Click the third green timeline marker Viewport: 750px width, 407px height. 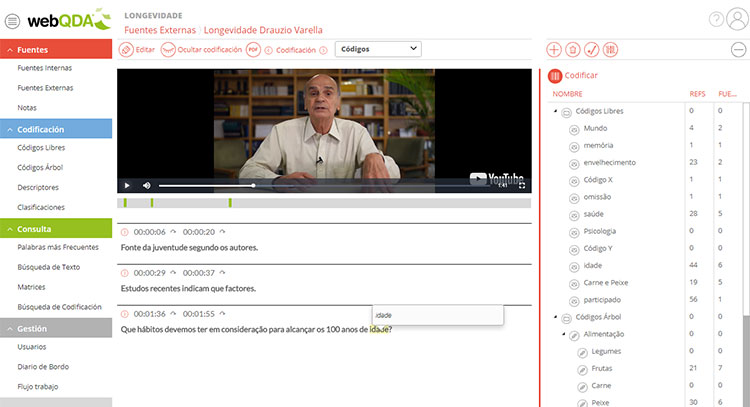[x=230, y=203]
